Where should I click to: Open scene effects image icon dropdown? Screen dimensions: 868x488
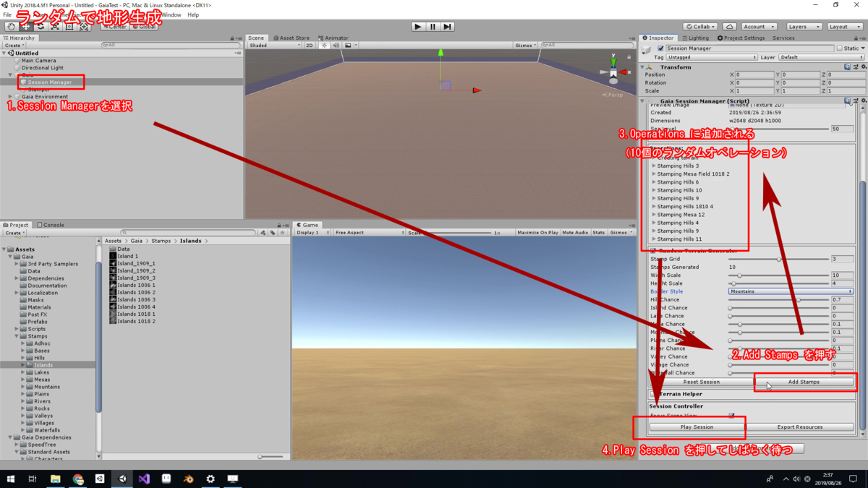click(349, 45)
